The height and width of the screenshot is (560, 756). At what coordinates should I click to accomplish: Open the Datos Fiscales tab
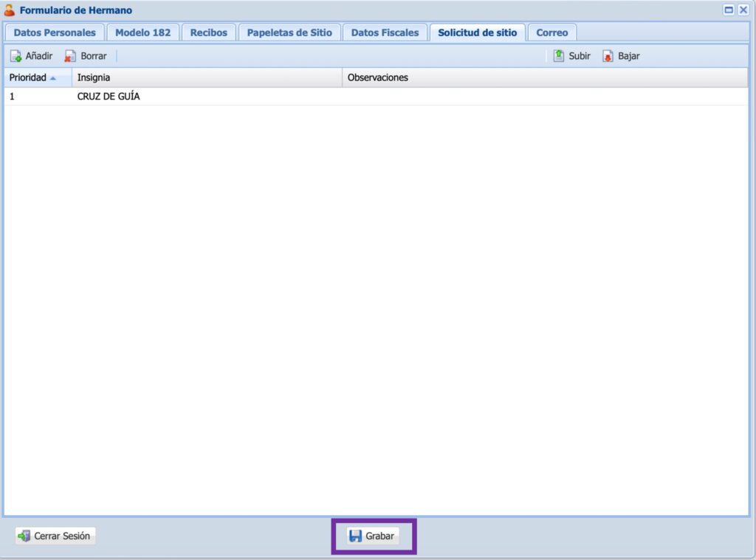pos(385,32)
